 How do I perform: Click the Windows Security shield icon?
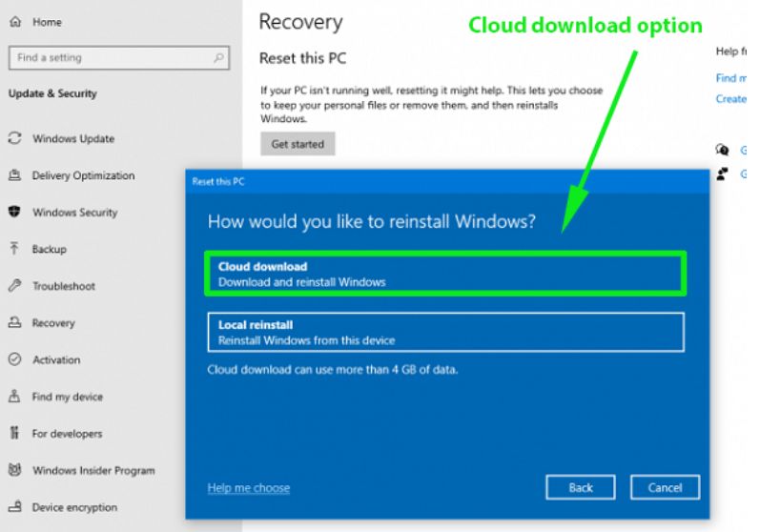[14, 212]
